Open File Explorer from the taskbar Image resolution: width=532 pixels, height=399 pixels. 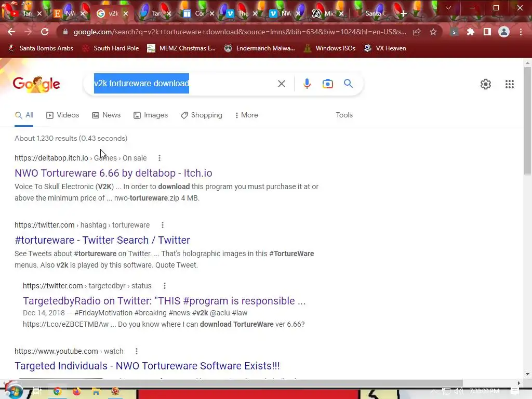(x=96, y=392)
